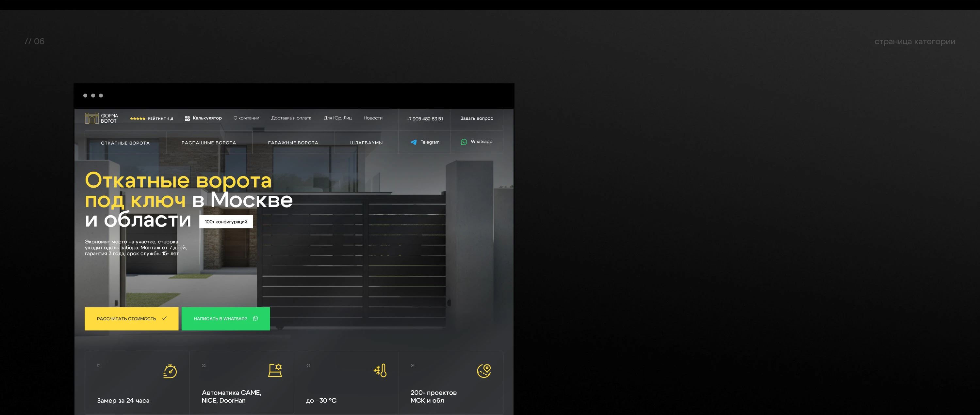Click the stopwatch icon on measurement card
Image resolution: width=980 pixels, height=415 pixels.
170,371
